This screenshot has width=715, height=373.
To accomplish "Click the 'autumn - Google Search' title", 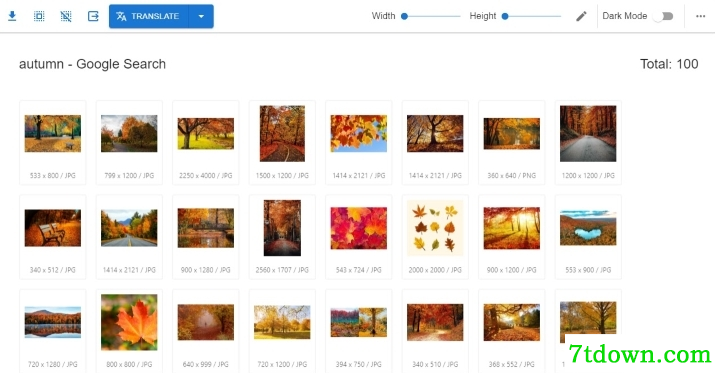I will (x=92, y=64).
